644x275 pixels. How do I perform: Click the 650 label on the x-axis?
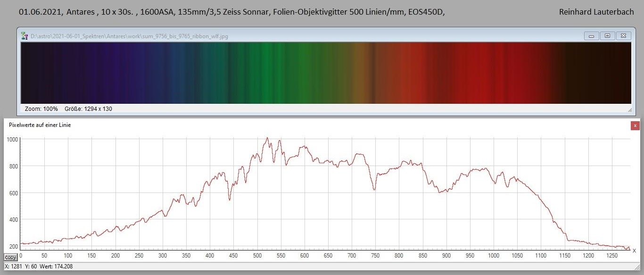pos(328,255)
